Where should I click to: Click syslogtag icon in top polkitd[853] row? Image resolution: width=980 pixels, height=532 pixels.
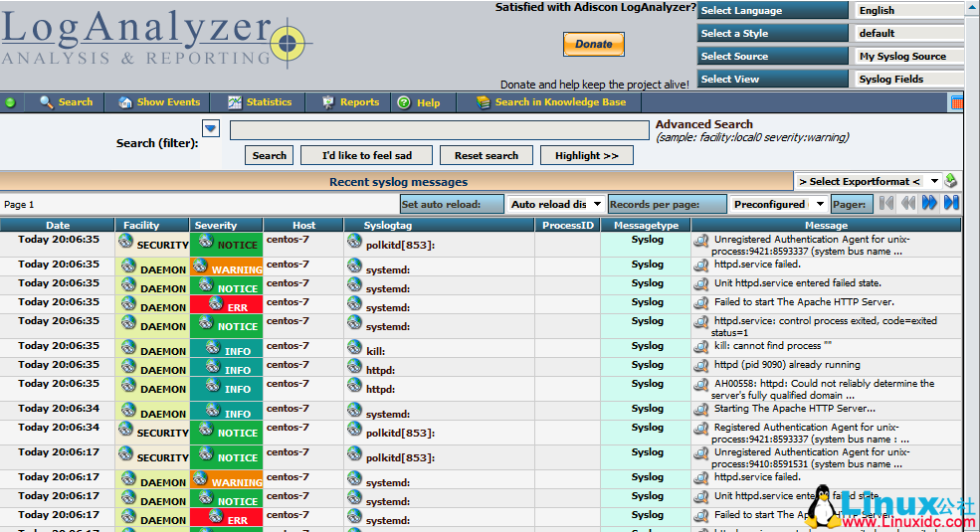coord(354,241)
